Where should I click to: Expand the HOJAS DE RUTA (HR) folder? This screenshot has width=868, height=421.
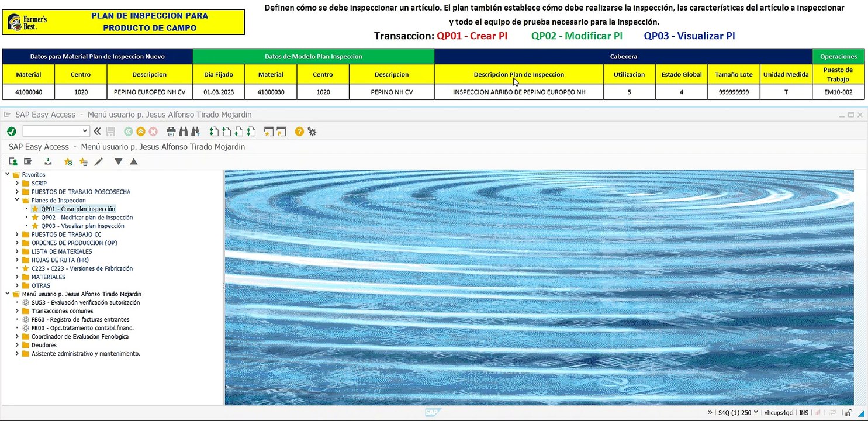(x=18, y=260)
